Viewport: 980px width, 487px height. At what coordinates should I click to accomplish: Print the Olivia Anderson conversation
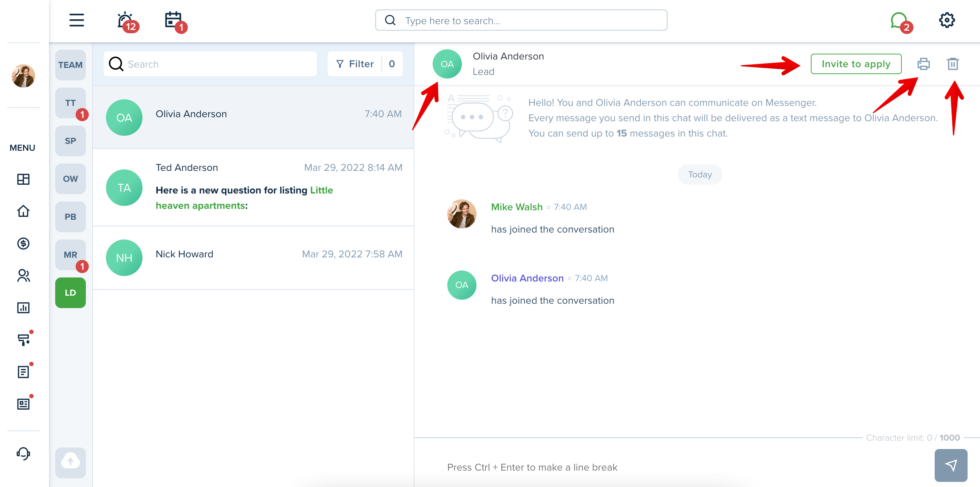(923, 64)
